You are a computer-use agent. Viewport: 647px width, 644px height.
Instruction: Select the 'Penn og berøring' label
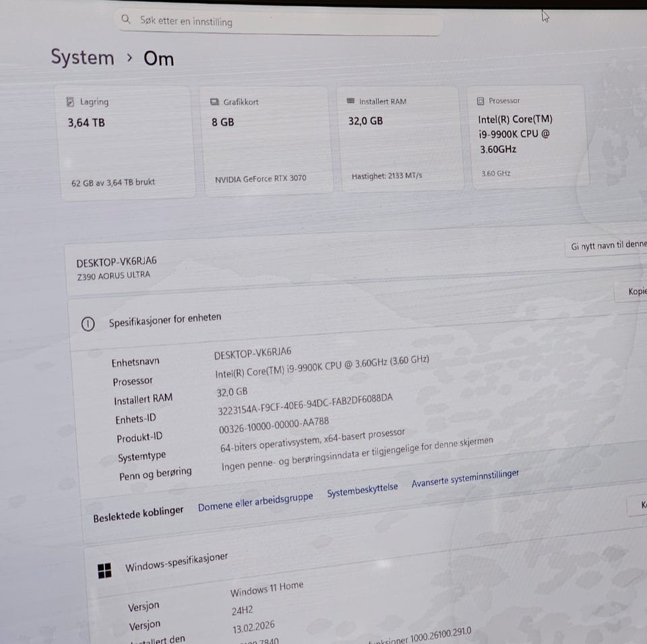point(155,474)
